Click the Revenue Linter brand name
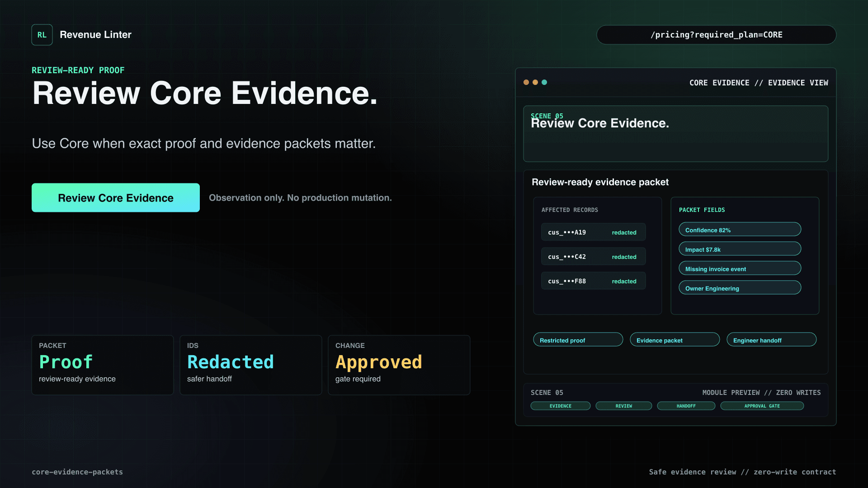The image size is (868, 488). (x=95, y=35)
